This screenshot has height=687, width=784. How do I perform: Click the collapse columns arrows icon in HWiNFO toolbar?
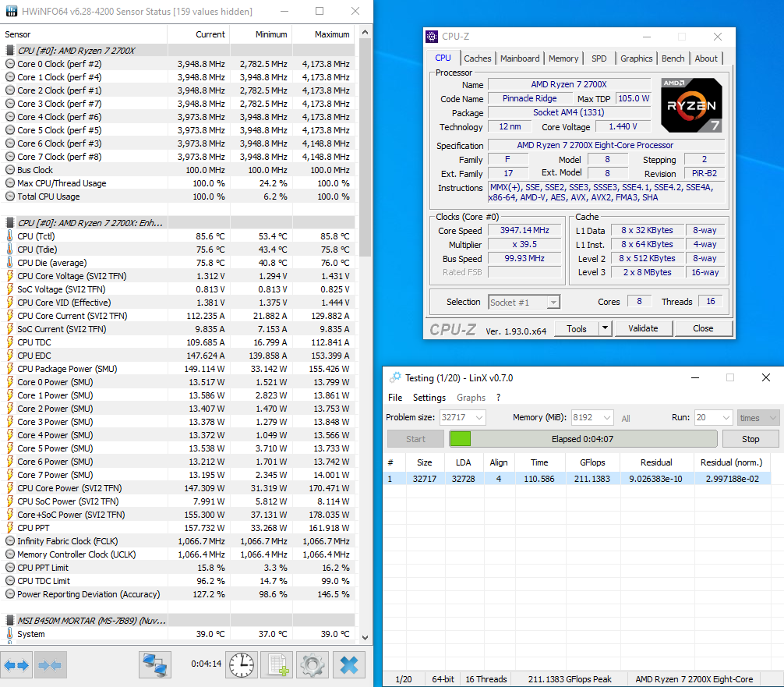(x=50, y=665)
